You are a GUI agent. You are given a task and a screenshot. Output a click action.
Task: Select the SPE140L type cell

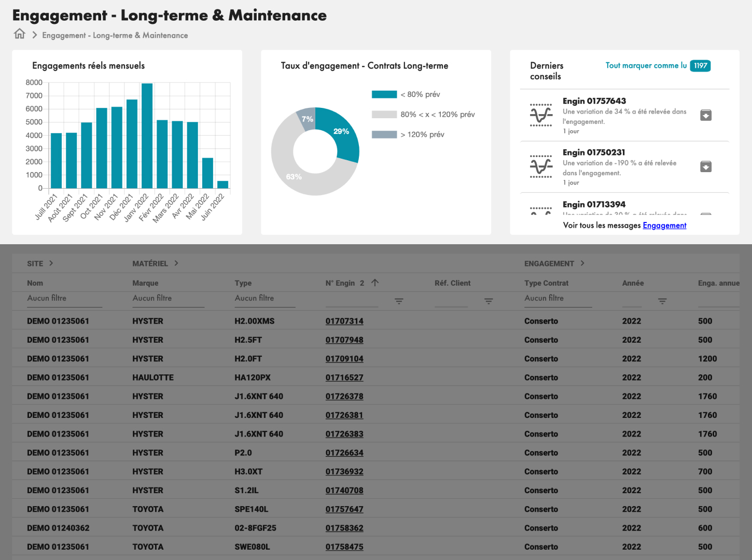click(x=251, y=509)
